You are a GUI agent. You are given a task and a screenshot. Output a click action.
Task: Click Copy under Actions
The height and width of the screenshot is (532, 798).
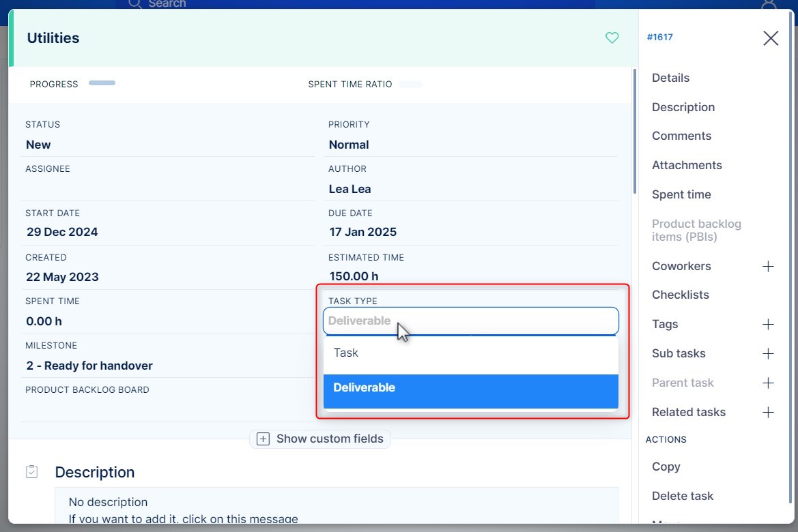(x=666, y=467)
